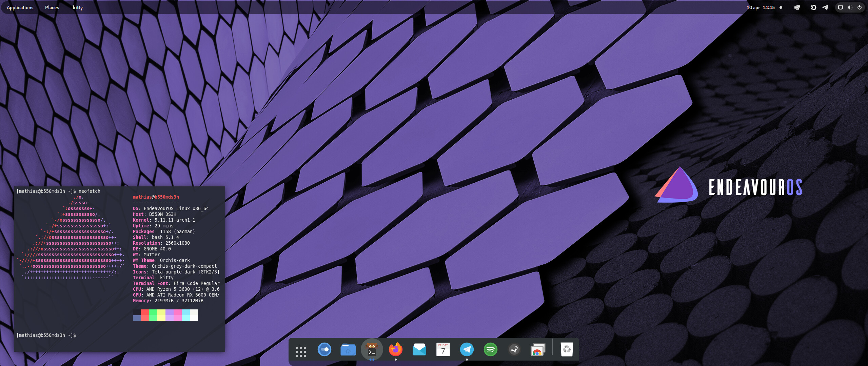The width and height of the screenshot is (868, 366).
Task: Click the 'Terminal Font: Fira Code Regular' line
Action: pos(176,283)
